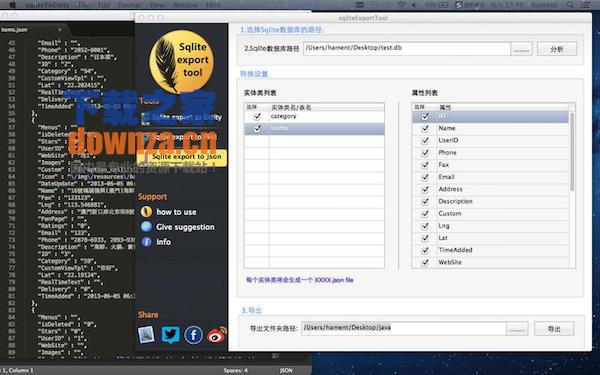600x375 pixels.
Task: Select the items row in entity list
Action: click(x=314, y=129)
